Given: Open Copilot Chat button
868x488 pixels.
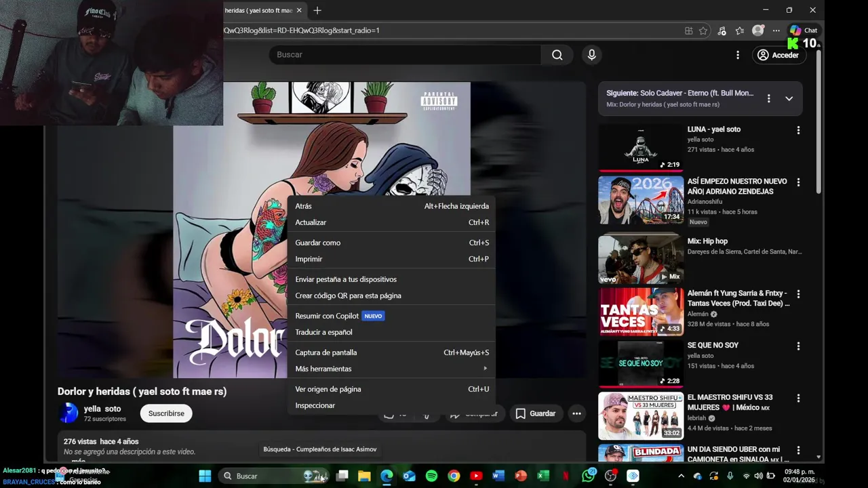Looking at the screenshot, I should pyautogui.click(x=804, y=30).
